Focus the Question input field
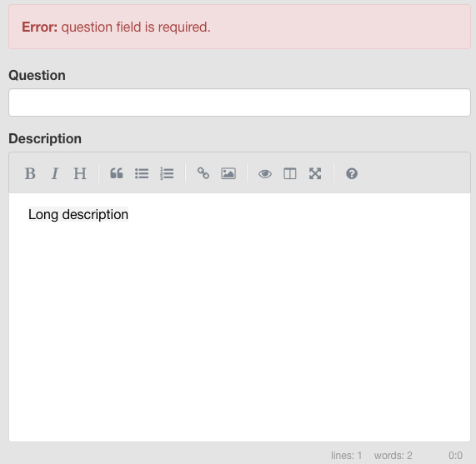The height and width of the screenshot is (464, 476). click(x=239, y=102)
